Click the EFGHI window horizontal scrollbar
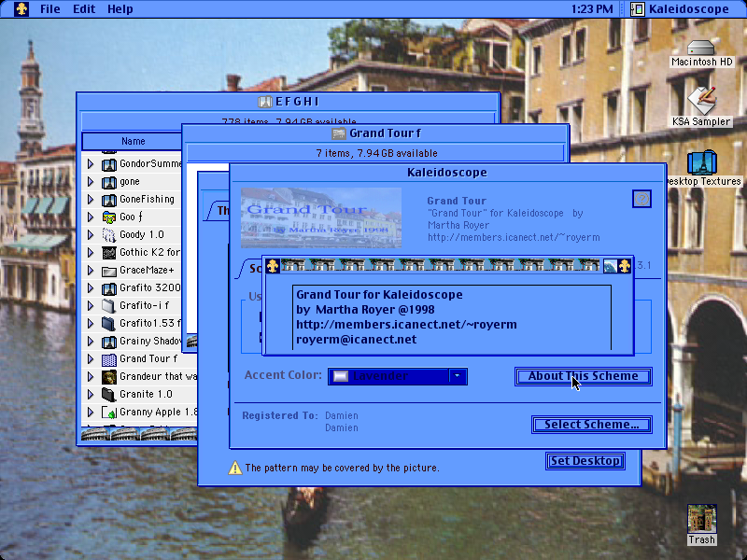 tap(138, 434)
